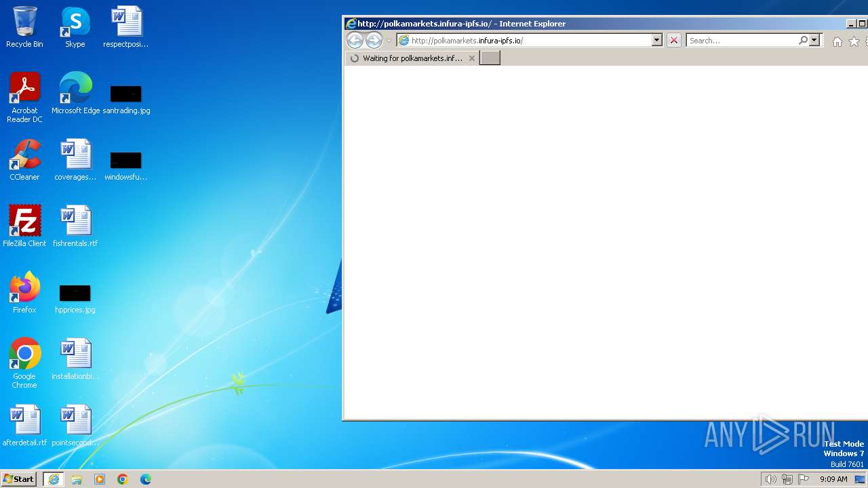868x488 pixels.
Task: Click the search magnifier icon
Action: pyautogui.click(x=803, y=41)
